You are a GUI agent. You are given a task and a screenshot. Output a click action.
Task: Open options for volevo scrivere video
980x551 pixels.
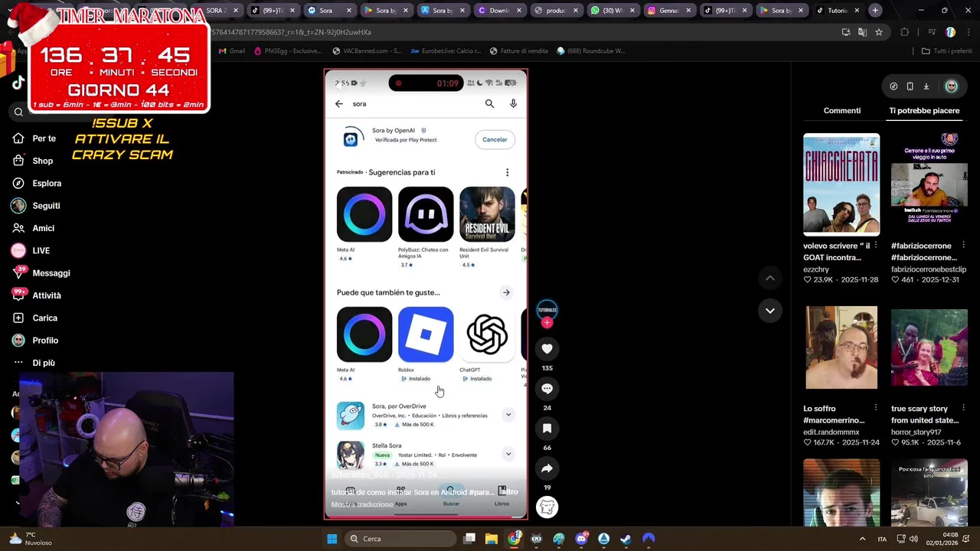876,246
